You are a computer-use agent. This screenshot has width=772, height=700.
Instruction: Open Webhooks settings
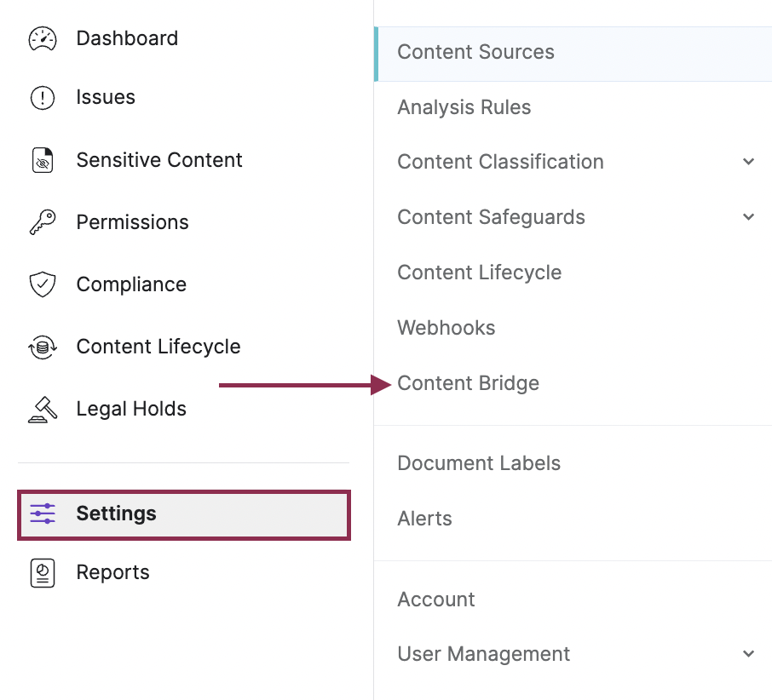(446, 328)
